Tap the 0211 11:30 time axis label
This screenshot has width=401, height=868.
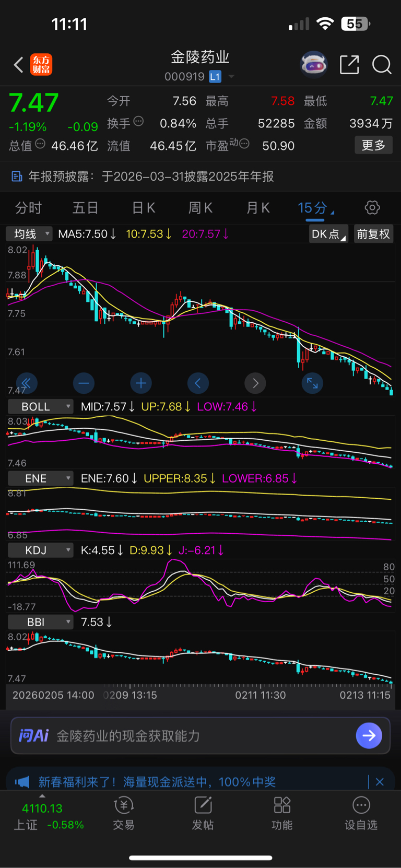point(261,695)
